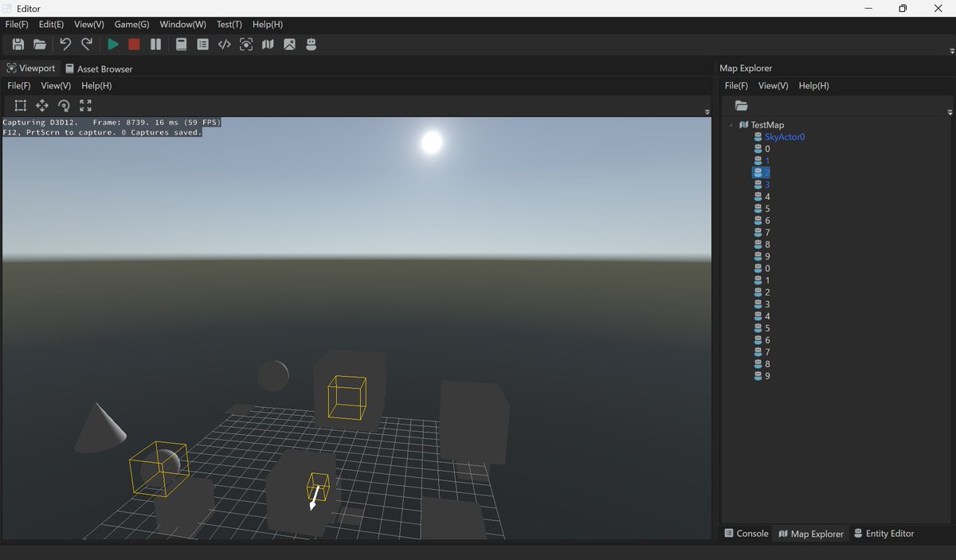Screen dimensions: 956x560
Task: Open the Viewport panel's View(V) menu
Action: (x=56, y=85)
